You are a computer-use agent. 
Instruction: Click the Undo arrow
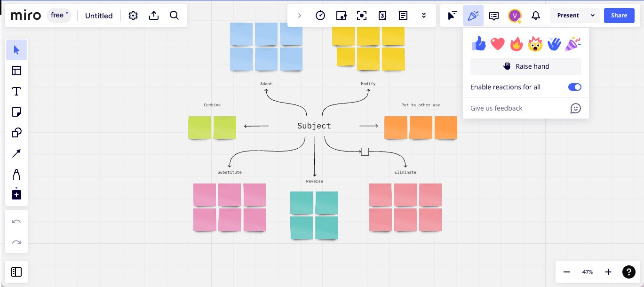(16, 222)
